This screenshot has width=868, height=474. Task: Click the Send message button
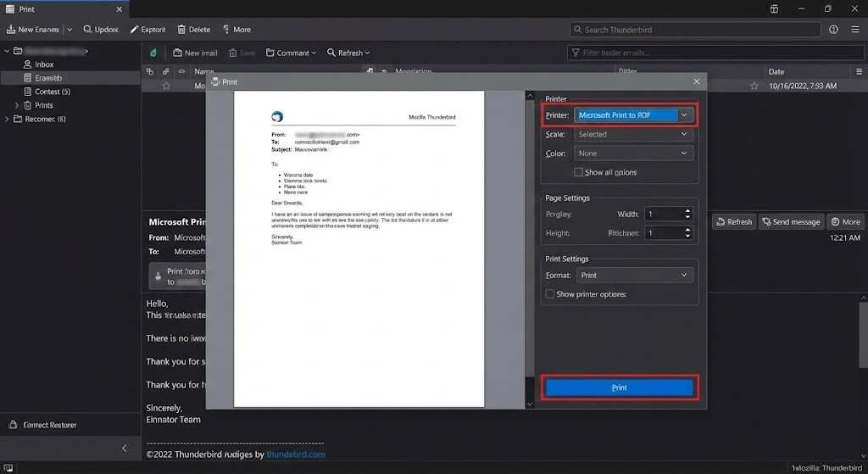click(791, 221)
